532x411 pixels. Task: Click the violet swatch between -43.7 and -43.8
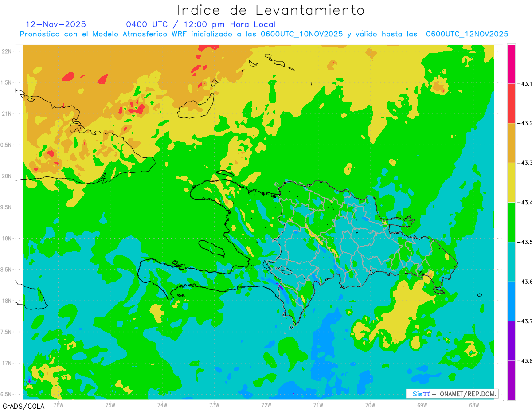511,341
